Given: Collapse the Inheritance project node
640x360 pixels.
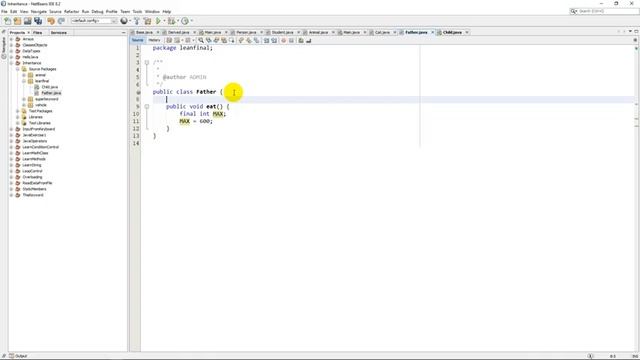Looking at the screenshot, I should [x=11, y=63].
